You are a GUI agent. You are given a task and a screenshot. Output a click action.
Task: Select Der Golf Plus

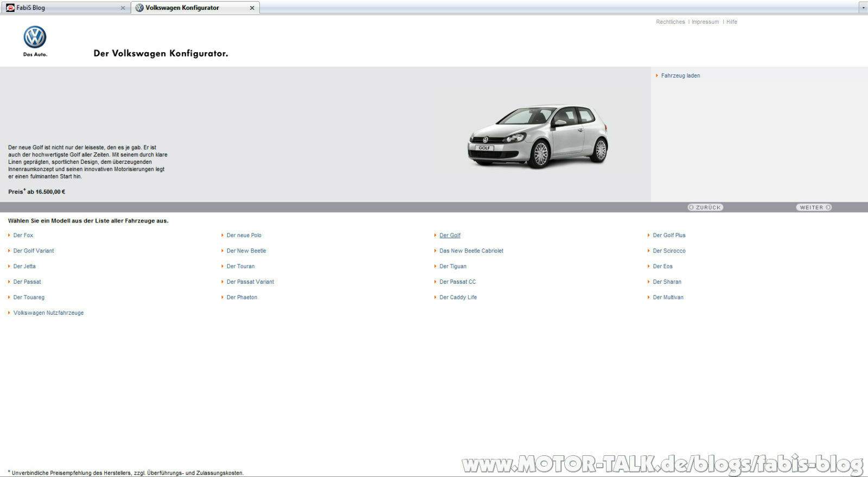pyautogui.click(x=669, y=236)
